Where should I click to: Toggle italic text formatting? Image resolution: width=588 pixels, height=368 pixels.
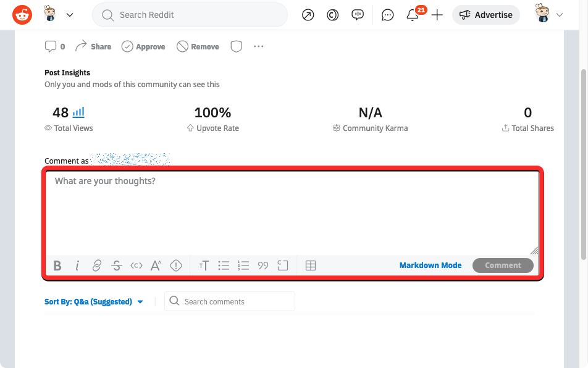click(x=77, y=266)
